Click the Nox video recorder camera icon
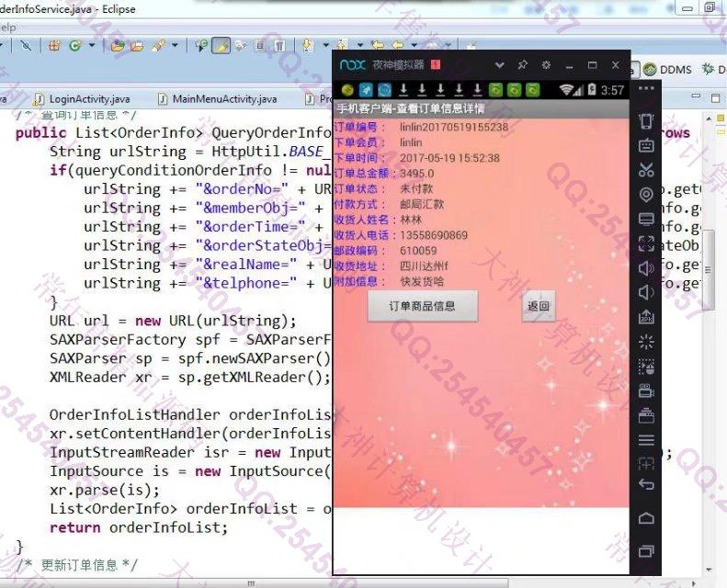The height and width of the screenshot is (588, 727). (646, 391)
